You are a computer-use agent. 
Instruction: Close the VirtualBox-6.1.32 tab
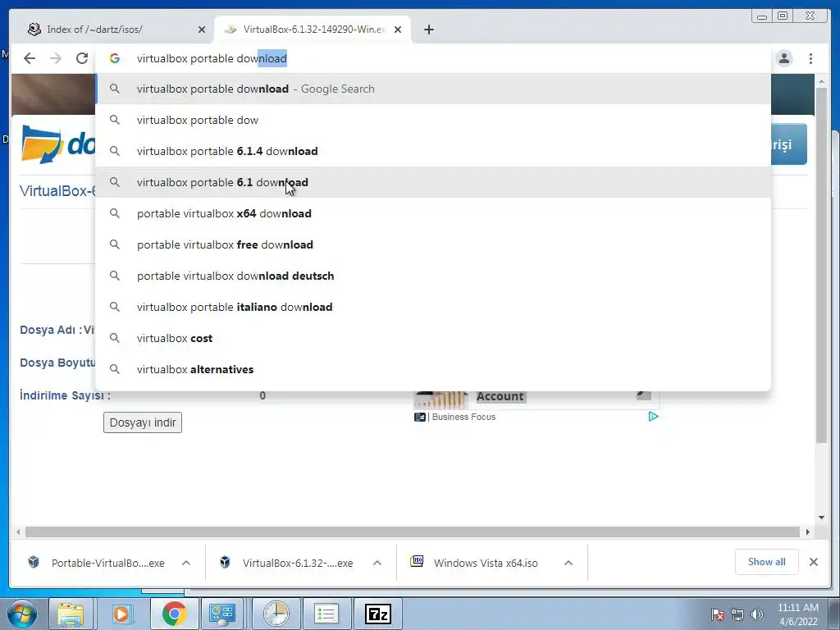point(398,30)
